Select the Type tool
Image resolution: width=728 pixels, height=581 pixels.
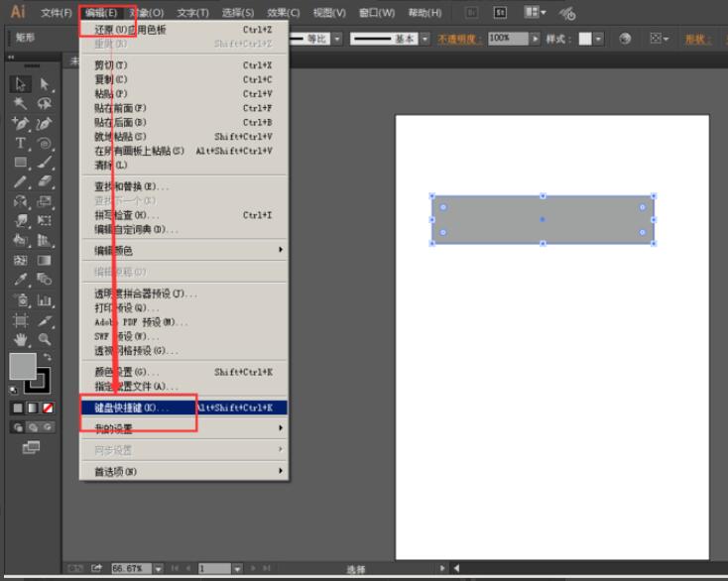pyautogui.click(x=20, y=143)
